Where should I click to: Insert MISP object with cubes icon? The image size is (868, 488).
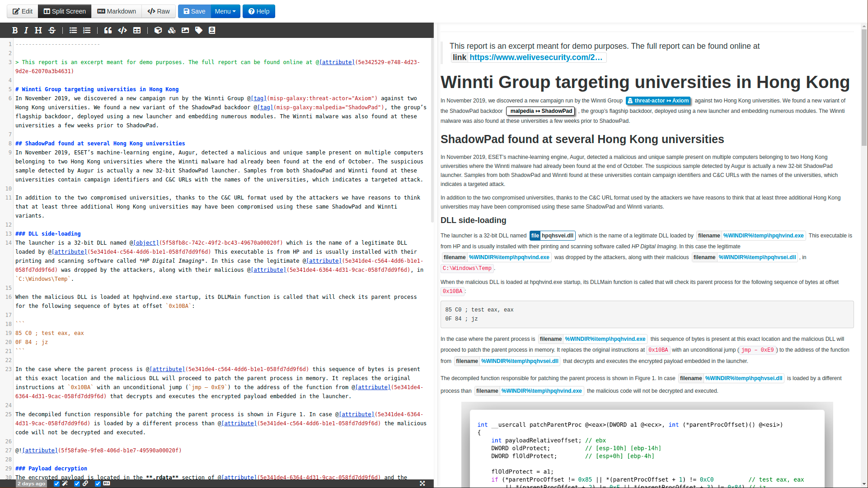click(x=172, y=30)
